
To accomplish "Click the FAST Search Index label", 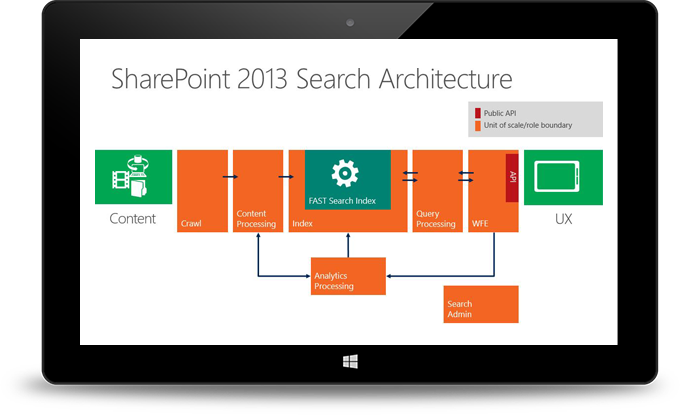I will tap(342, 201).
